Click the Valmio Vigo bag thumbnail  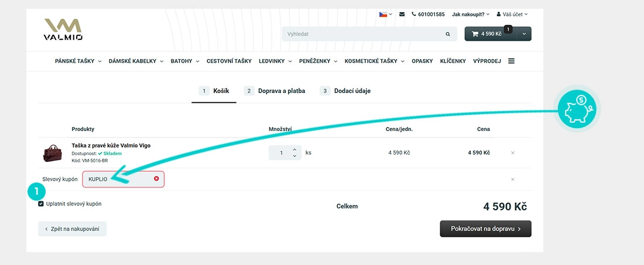point(53,153)
